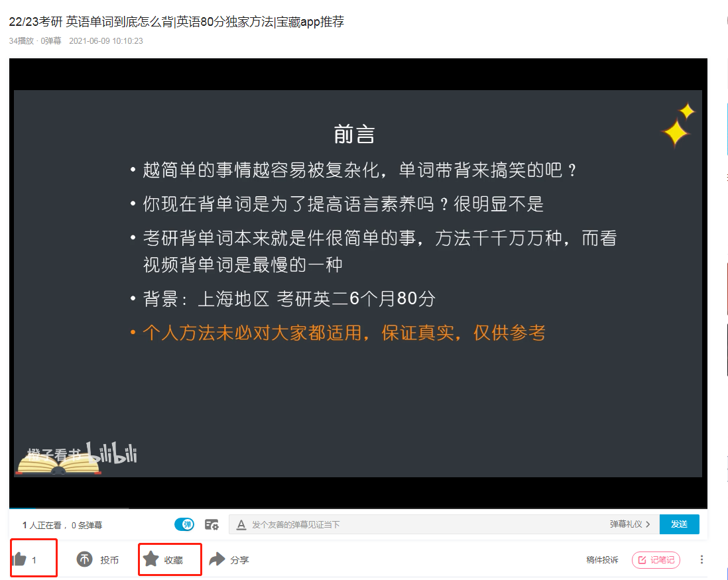Click 稿件投诉 report link
The image size is (728, 580).
tap(602, 560)
